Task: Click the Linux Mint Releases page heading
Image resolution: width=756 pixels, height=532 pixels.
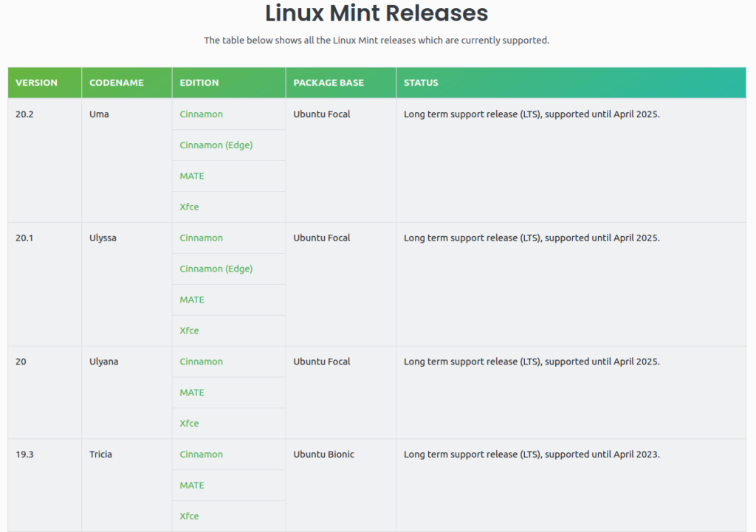Action: click(377, 13)
